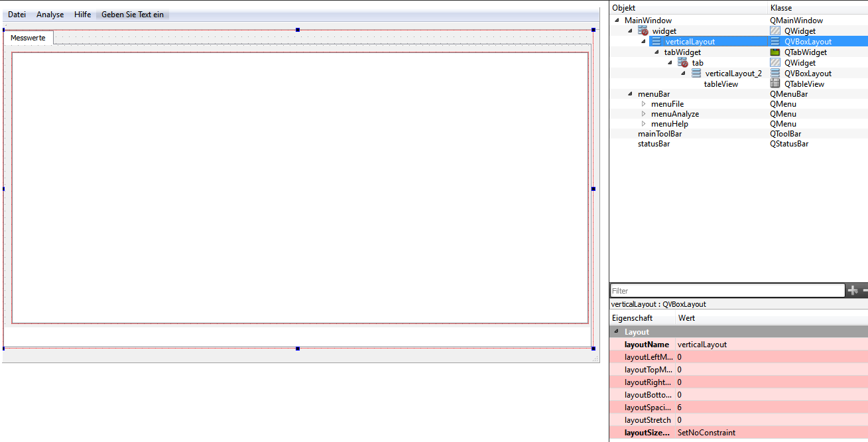The width and height of the screenshot is (868, 442).
Task: Click the verticalLayout_2 layout icon
Action: [x=696, y=74]
